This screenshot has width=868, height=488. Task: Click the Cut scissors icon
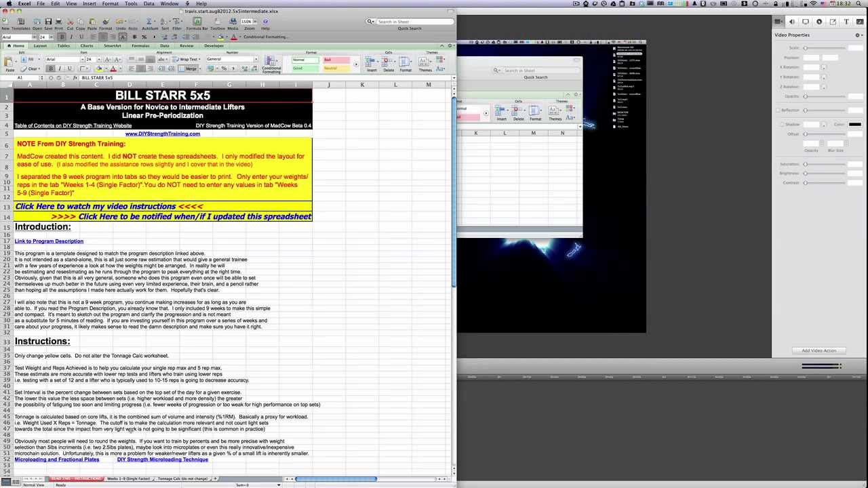71,22
